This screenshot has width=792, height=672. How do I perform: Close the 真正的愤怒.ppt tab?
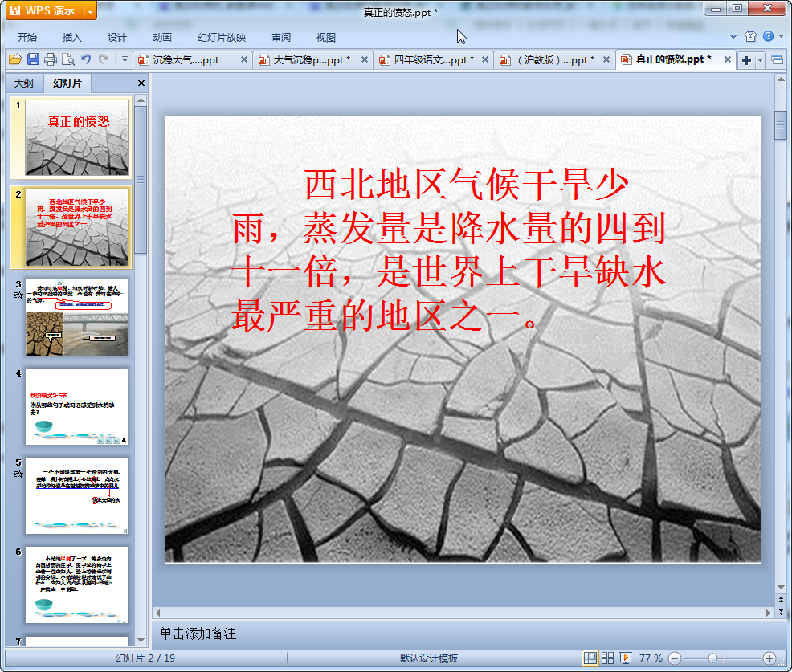(x=728, y=59)
